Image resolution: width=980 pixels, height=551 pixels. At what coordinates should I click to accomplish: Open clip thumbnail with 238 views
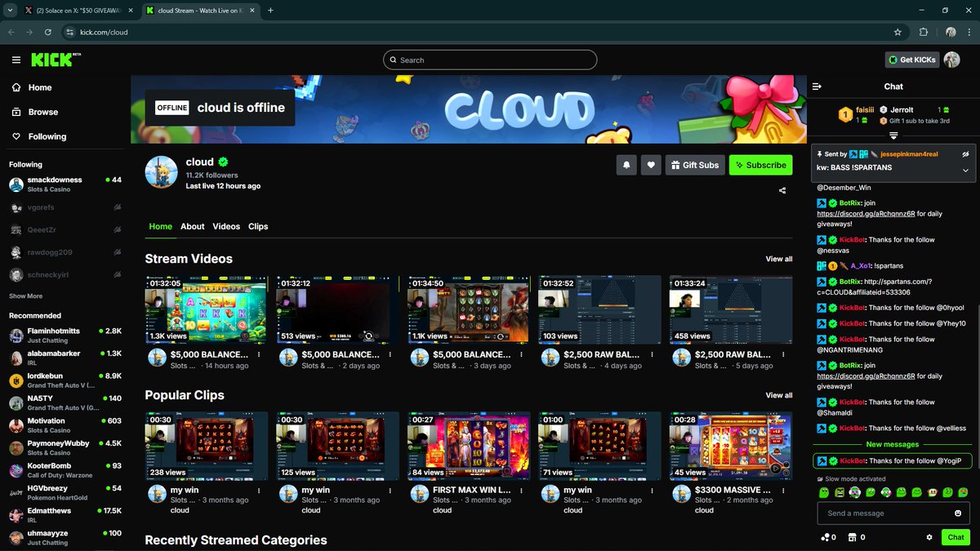pos(206,446)
